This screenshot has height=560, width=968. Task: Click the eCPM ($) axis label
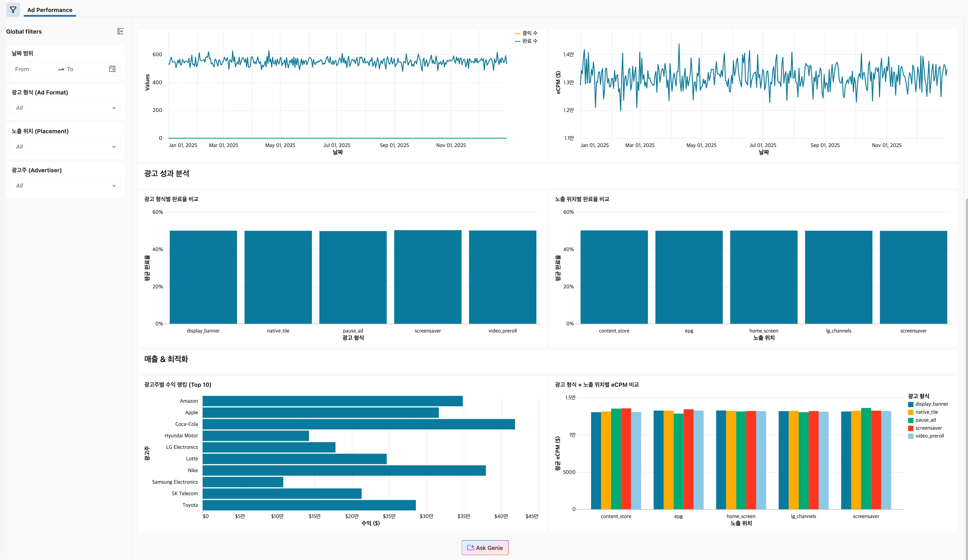558,83
